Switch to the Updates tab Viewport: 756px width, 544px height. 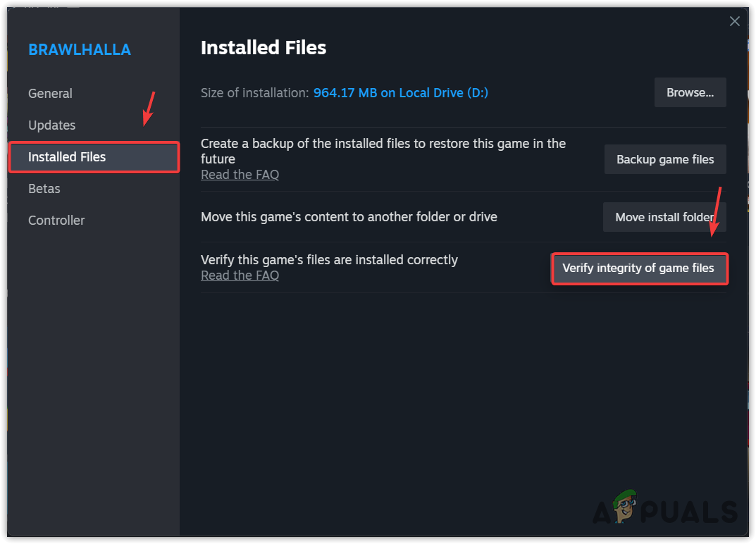(x=51, y=125)
